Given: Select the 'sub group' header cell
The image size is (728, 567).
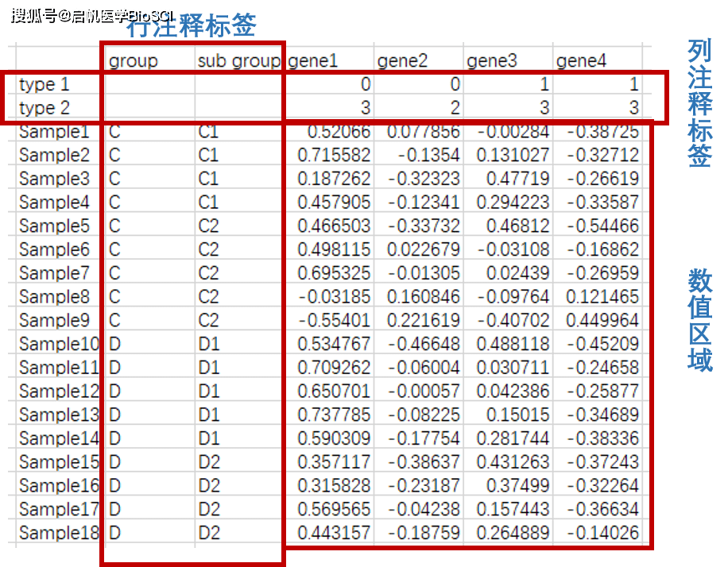Looking at the screenshot, I should click(239, 61).
